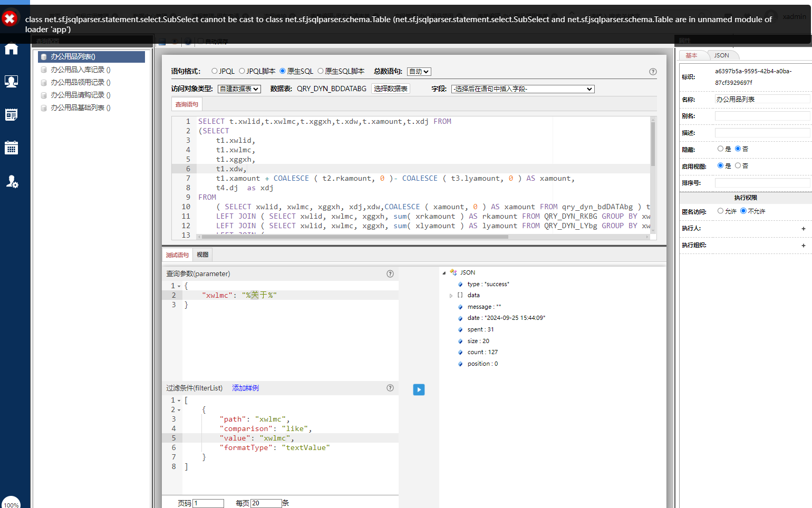
Task: Select the 原生SQL脚本 statement format option
Action: (x=321, y=71)
